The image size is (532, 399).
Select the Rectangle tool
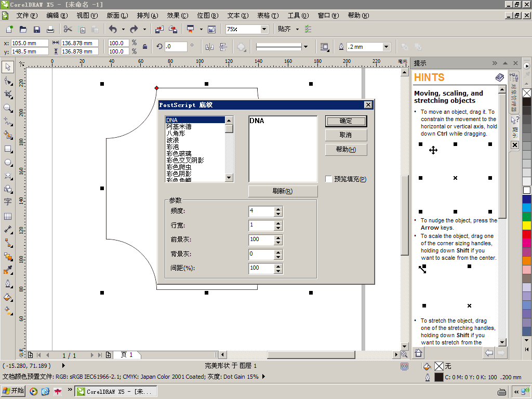(x=8, y=149)
